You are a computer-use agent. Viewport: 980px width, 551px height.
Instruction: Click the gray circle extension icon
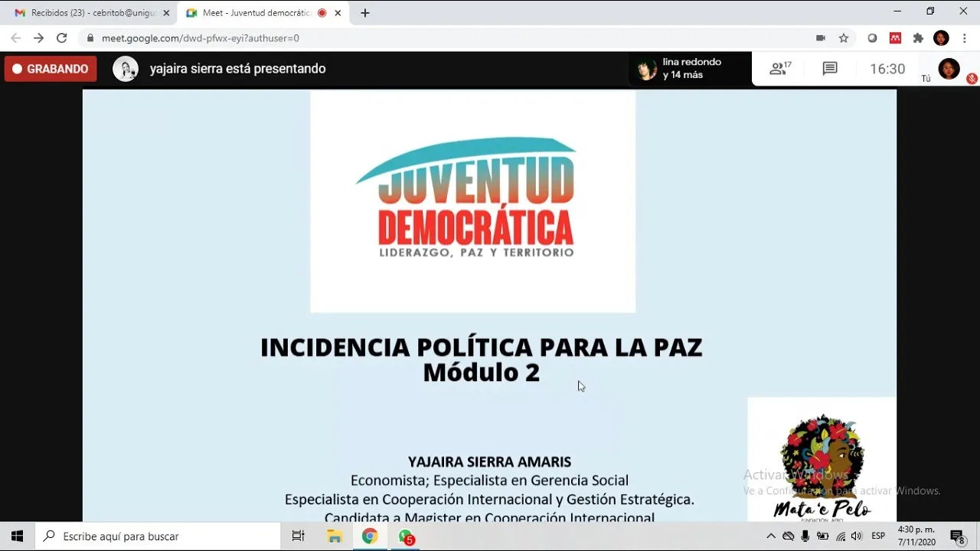(x=872, y=38)
